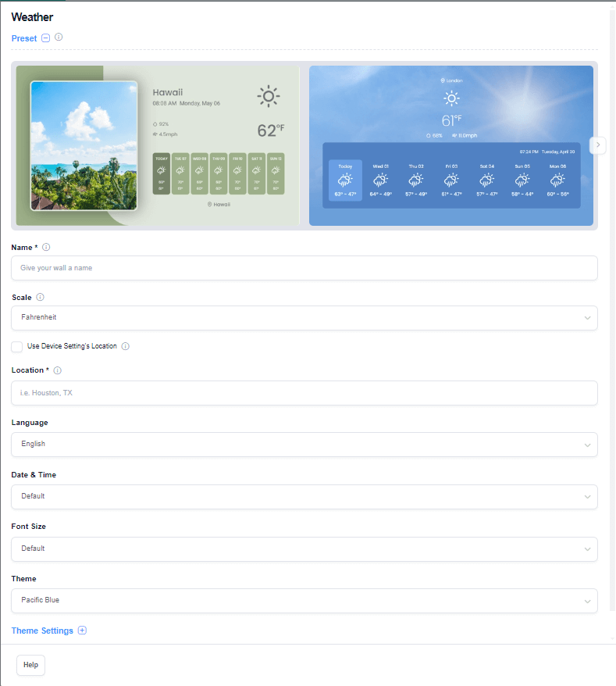Open the Language English dropdown
Viewport: 616px width, 686px height.
pos(304,445)
